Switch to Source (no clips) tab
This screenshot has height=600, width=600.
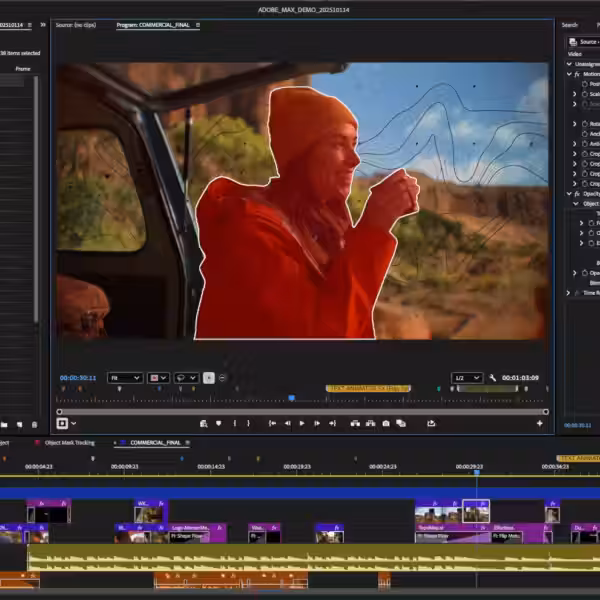click(x=76, y=25)
